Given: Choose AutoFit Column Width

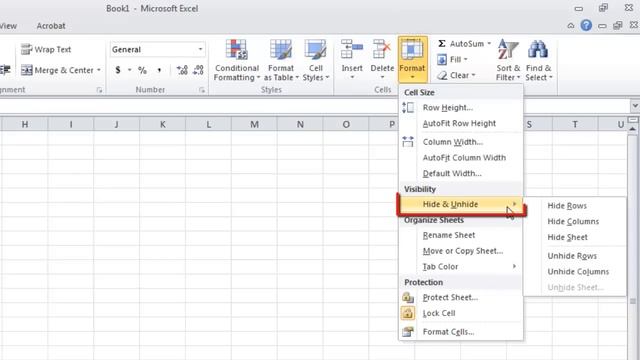Looking at the screenshot, I should (460, 158).
